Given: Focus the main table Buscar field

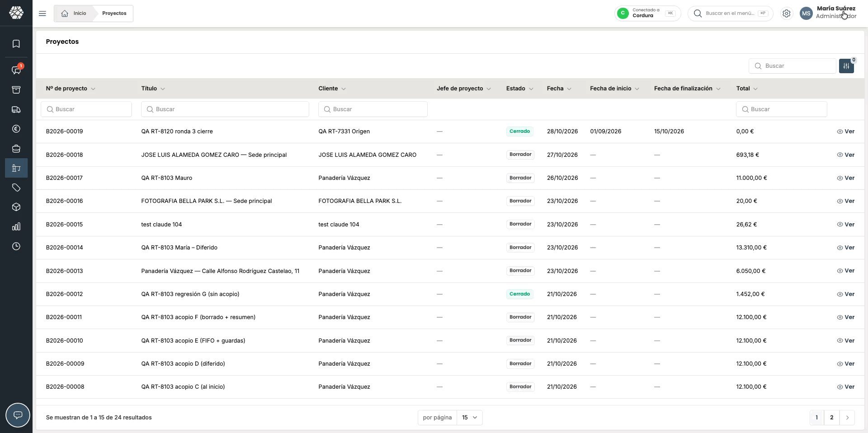Looking at the screenshot, I should click(x=792, y=66).
